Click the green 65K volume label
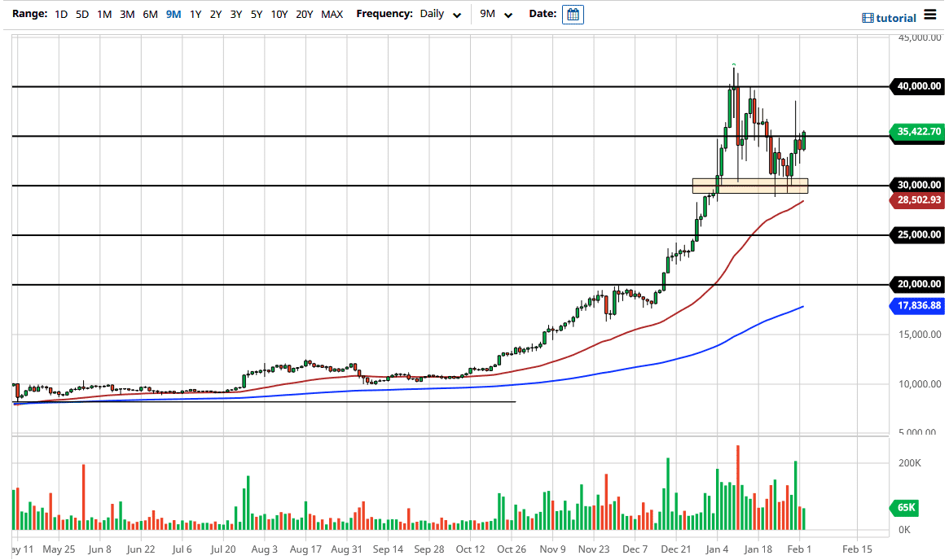 pos(904,508)
